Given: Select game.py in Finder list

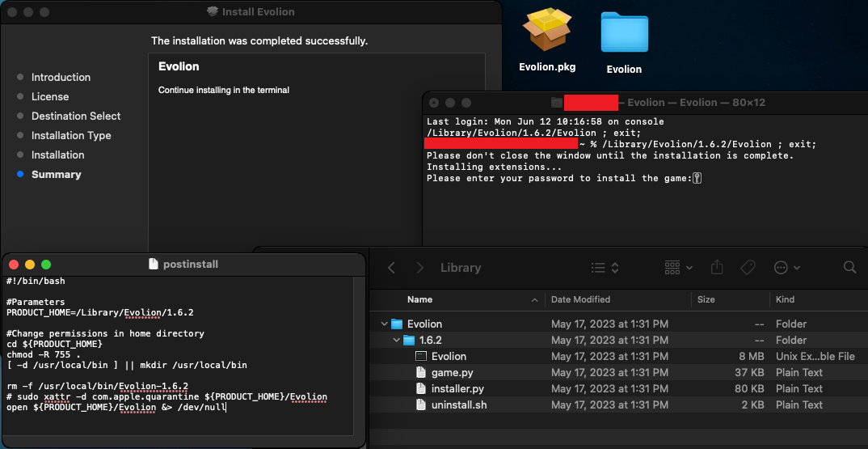Looking at the screenshot, I should [x=618, y=372].
